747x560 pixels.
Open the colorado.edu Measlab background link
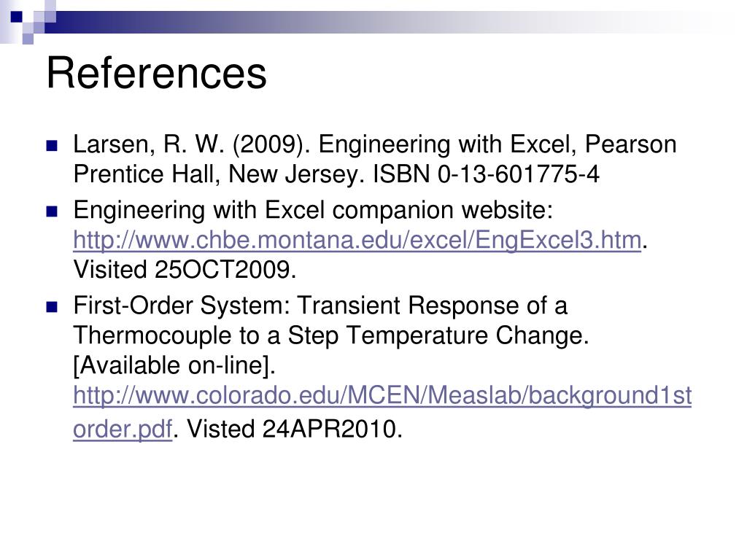(382, 396)
